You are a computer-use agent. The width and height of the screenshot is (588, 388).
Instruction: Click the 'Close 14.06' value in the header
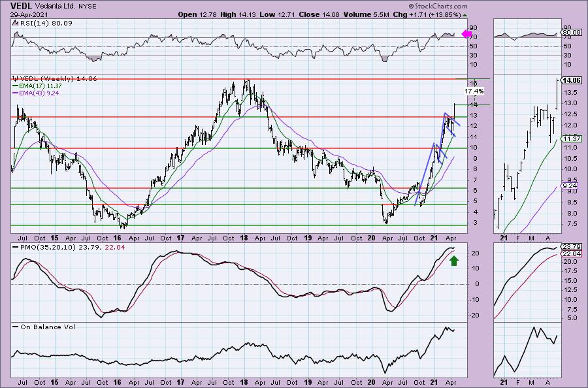(319, 14)
